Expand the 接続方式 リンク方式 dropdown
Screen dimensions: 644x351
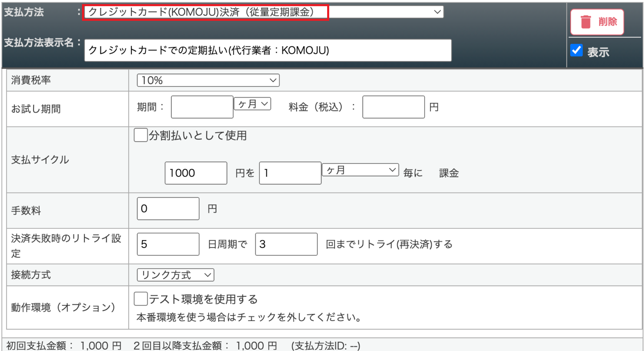coord(175,275)
